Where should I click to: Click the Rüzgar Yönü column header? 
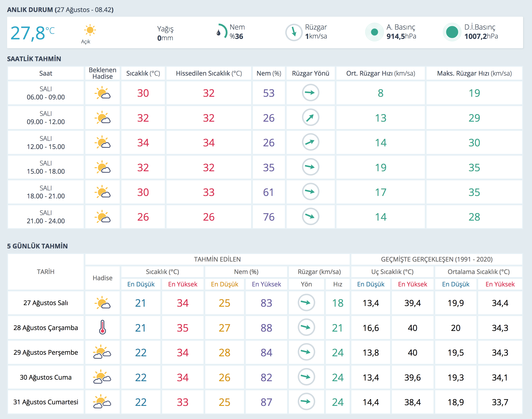(x=310, y=73)
